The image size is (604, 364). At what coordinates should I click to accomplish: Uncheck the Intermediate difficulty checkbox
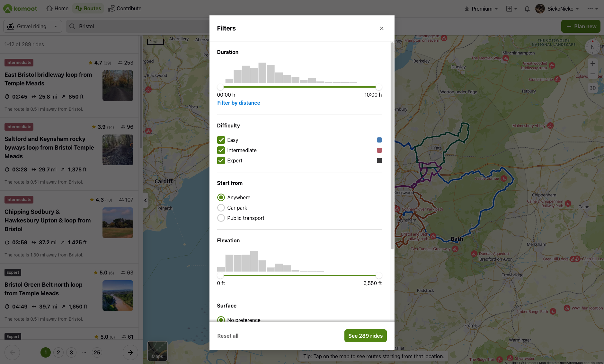click(221, 150)
